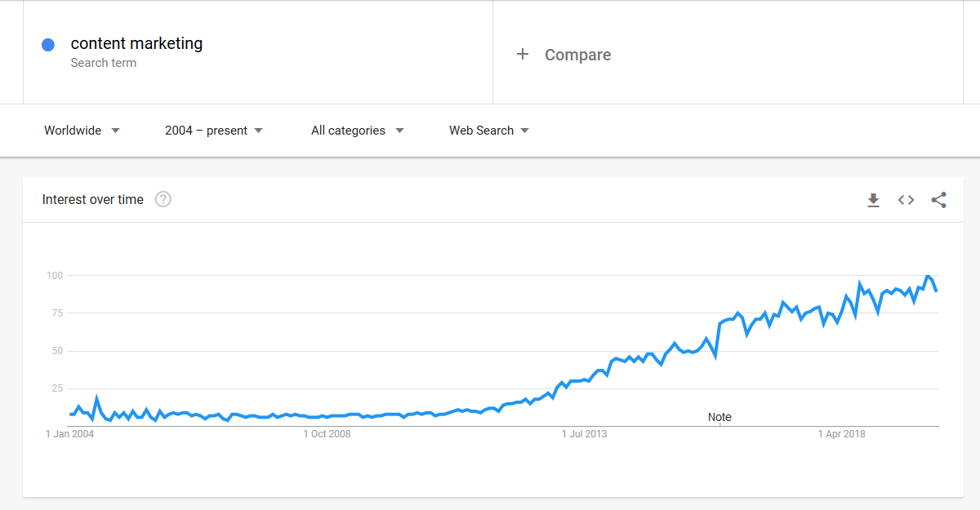The width and height of the screenshot is (980, 510).
Task: Click the peak point of the trend line
Action: coord(929,277)
